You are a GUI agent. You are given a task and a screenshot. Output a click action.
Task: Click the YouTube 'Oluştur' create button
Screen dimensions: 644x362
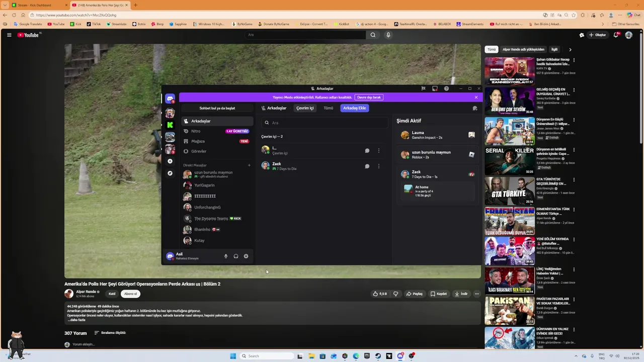pos(598,35)
